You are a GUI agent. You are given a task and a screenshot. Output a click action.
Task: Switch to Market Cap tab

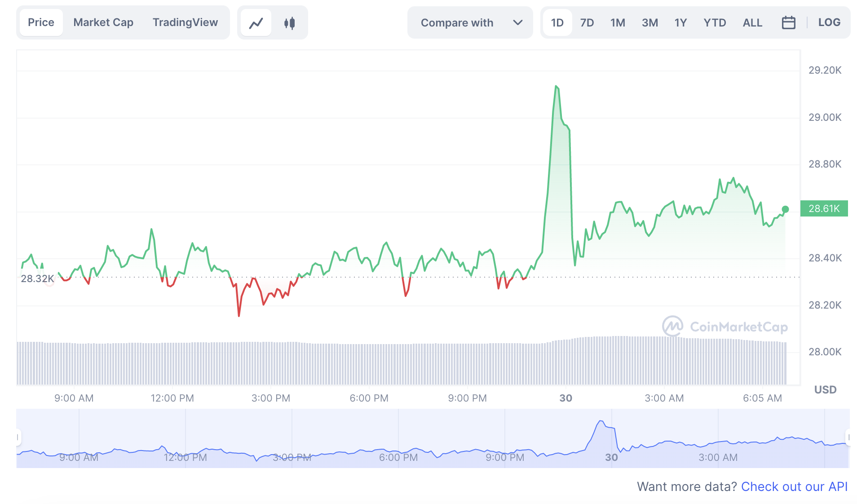click(x=103, y=22)
